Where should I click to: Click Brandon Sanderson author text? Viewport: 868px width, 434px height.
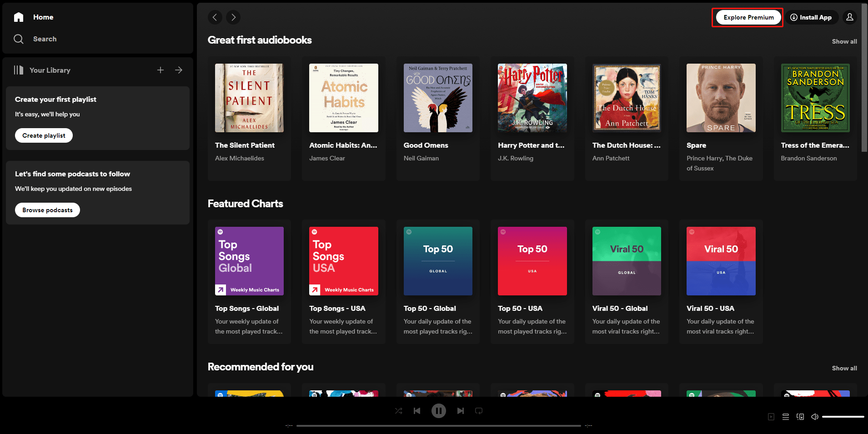tap(809, 158)
